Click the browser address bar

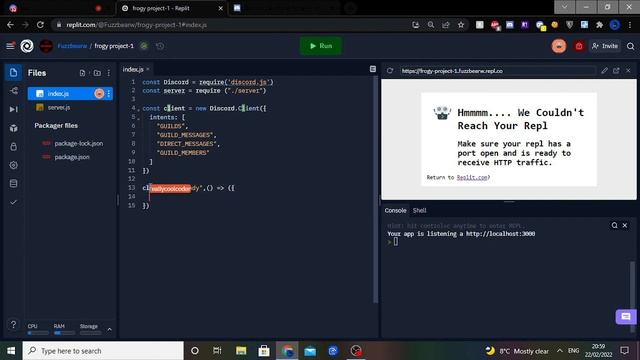click(x=233, y=25)
